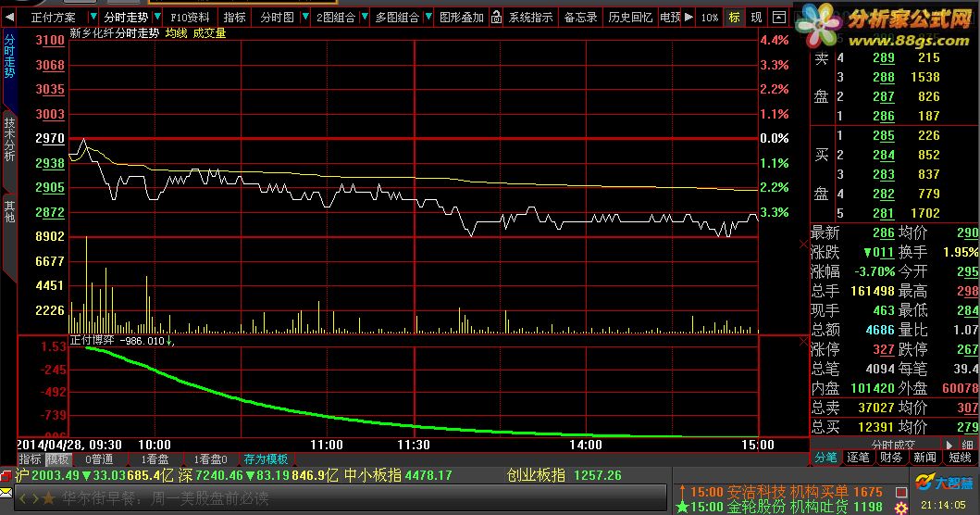Click the 分时成交 header
The width and height of the screenshot is (980, 515).
[893, 445]
